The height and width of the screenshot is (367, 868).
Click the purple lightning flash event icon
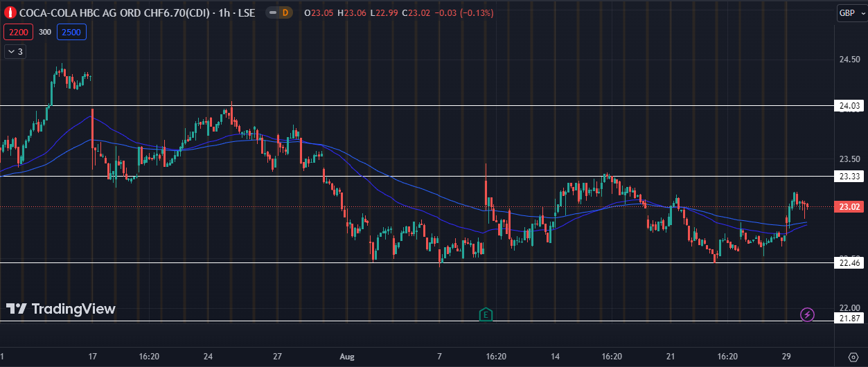[x=807, y=315]
